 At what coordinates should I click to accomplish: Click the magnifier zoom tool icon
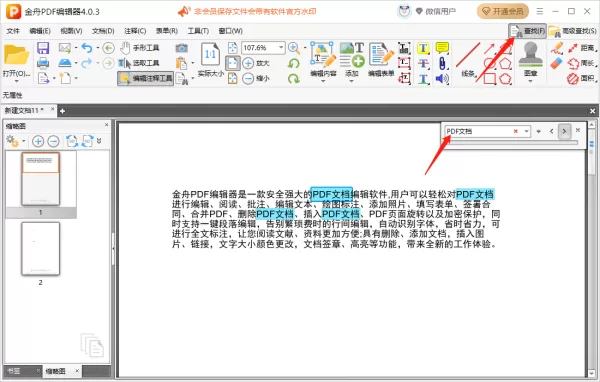[294, 48]
